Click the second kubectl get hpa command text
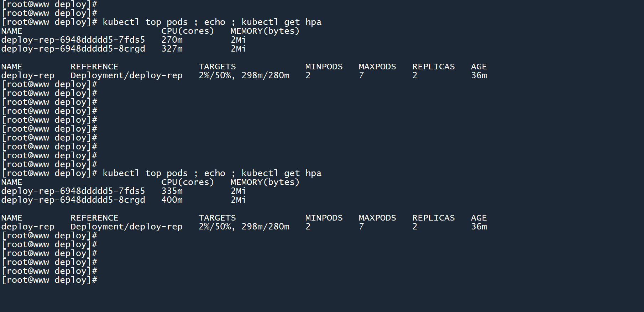The width and height of the screenshot is (644, 312). pos(281,173)
